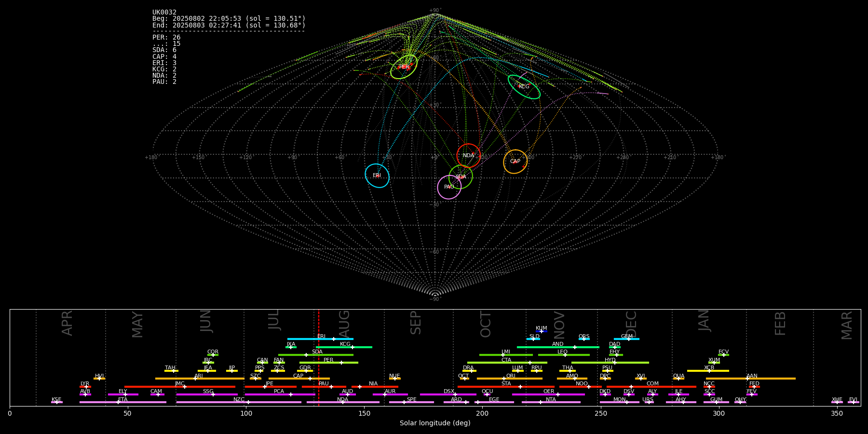Click the JMC red bar in timeline

[180, 386]
